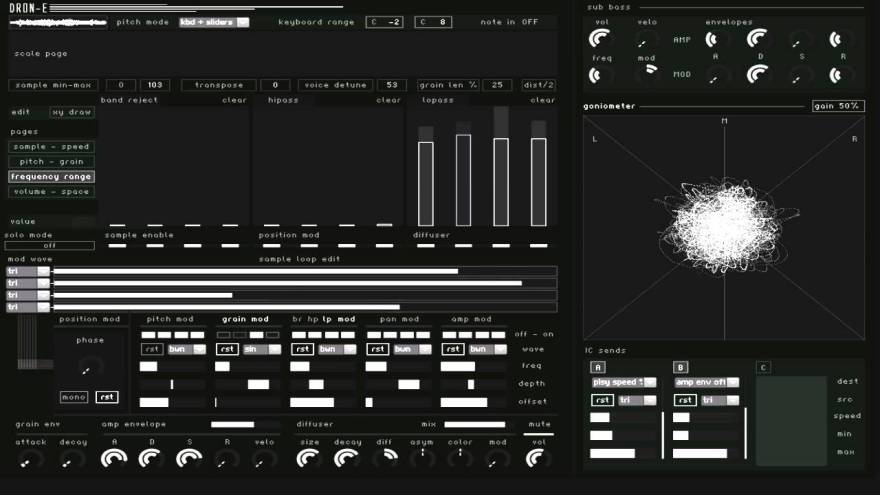Clear the hipass settings
The image size is (880, 495).
[388, 100]
